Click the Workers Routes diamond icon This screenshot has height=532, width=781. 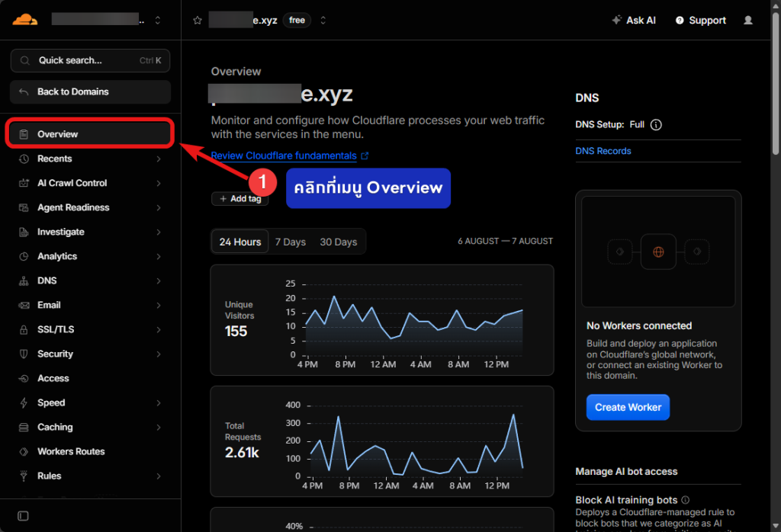point(24,451)
